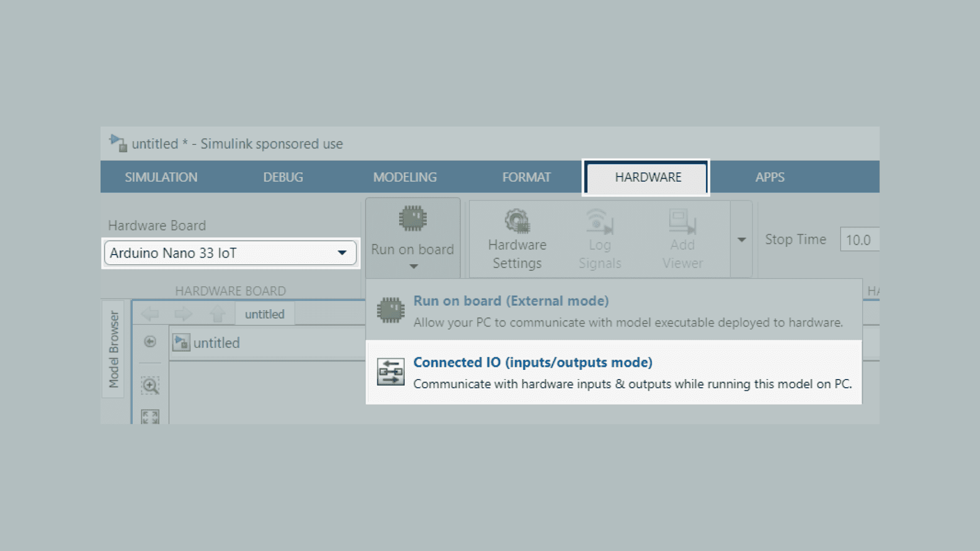Click the Run on board chip icon
Image resolution: width=980 pixels, height=551 pixels.
pyautogui.click(x=412, y=219)
